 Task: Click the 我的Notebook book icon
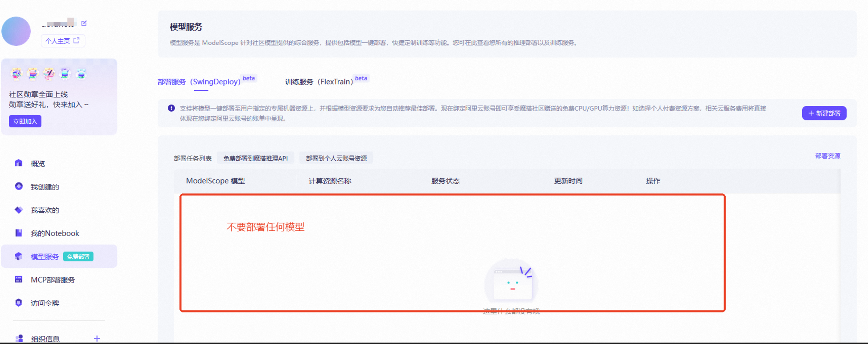coord(19,233)
